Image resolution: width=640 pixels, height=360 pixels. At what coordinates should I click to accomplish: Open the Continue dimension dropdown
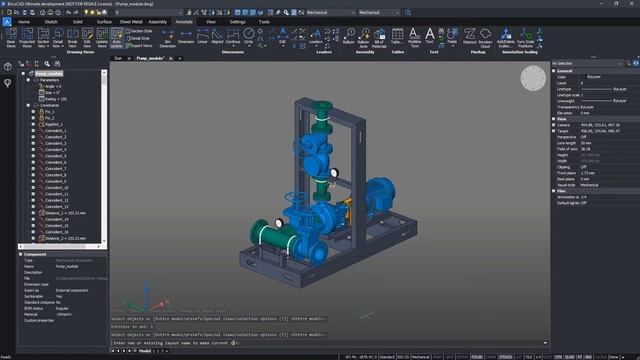(233, 46)
